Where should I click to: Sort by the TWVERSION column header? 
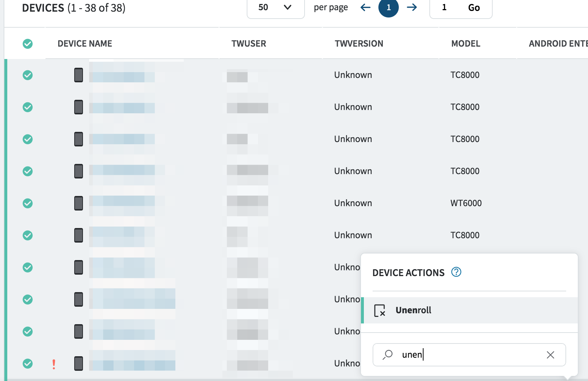[359, 44]
